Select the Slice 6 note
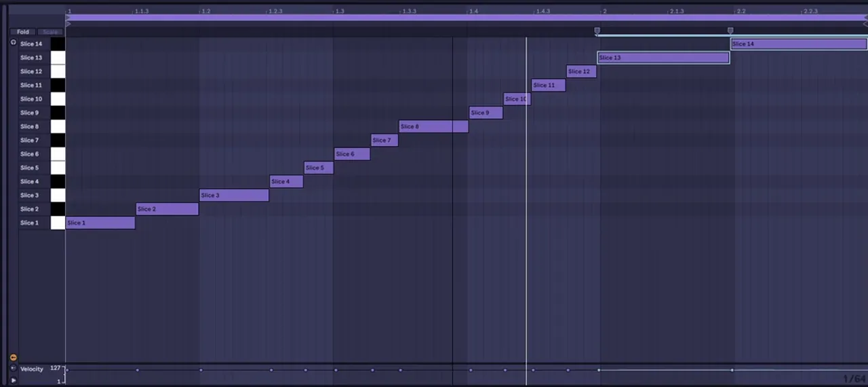Viewport: 868px width, 387px height. pyautogui.click(x=352, y=154)
